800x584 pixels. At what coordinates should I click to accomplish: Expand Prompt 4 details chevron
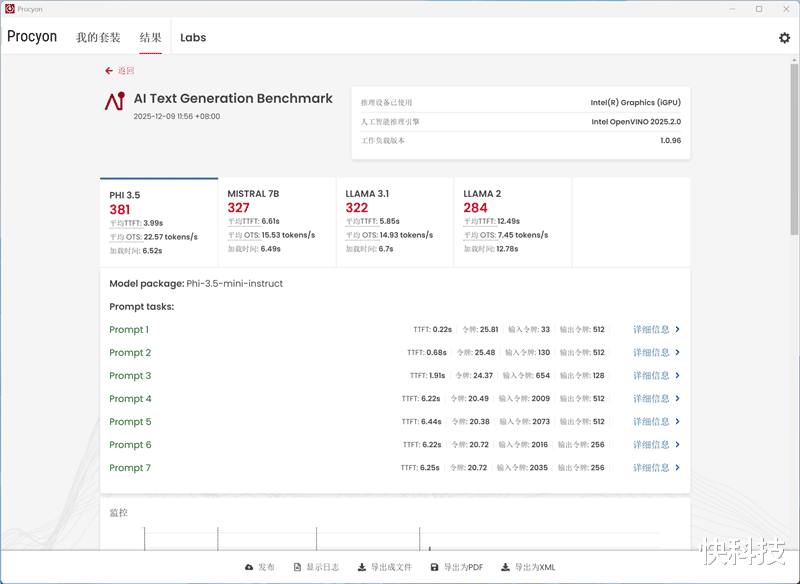pyautogui.click(x=678, y=399)
